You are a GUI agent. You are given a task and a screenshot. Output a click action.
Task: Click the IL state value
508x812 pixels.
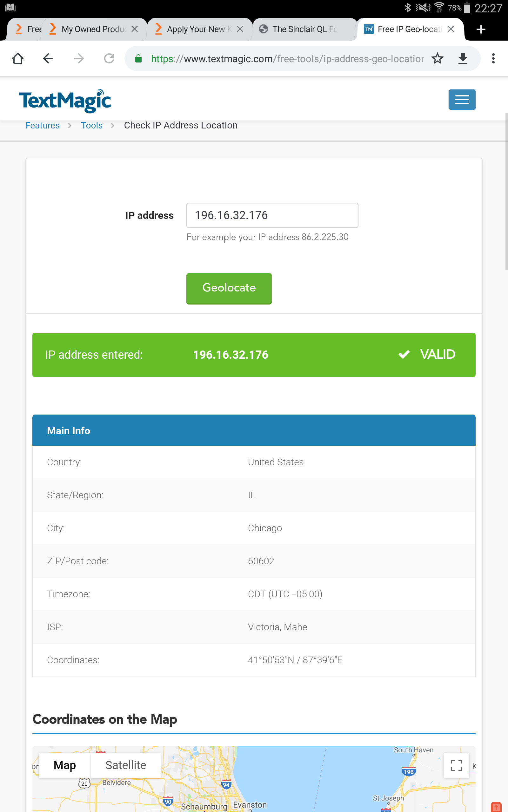251,495
